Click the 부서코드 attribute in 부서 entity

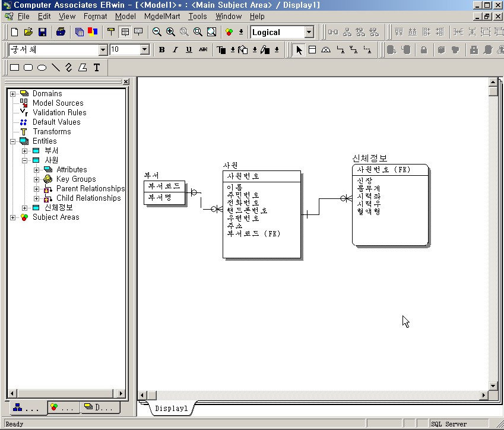click(164, 186)
